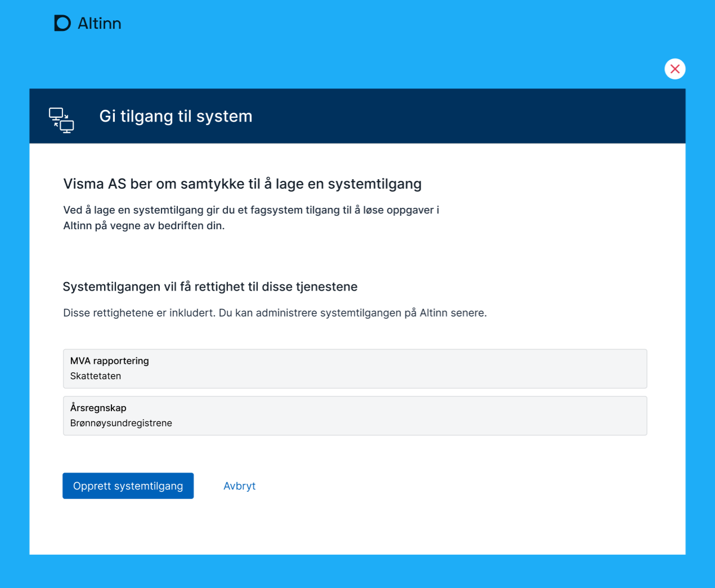The height and width of the screenshot is (588, 715).
Task: Click the Altinn wordmark text
Action: click(x=100, y=24)
